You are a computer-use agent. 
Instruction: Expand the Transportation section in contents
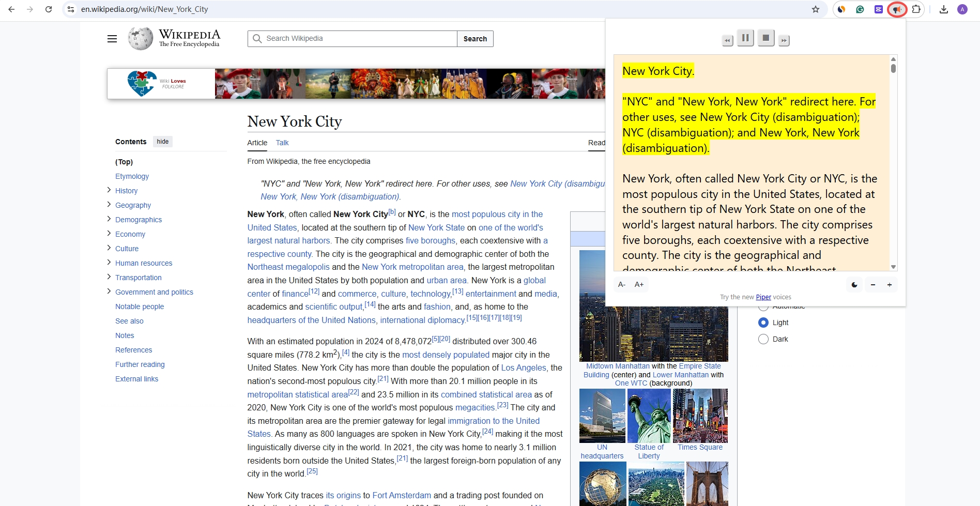pos(109,277)
